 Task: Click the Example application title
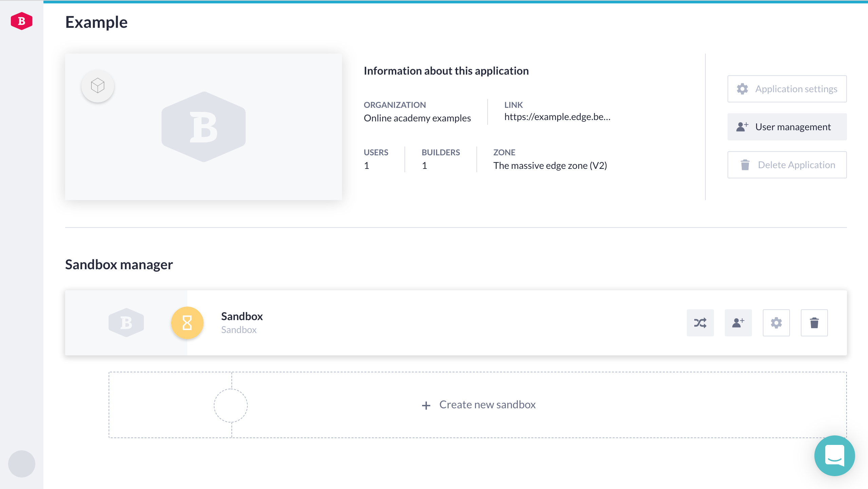(97, 21)
